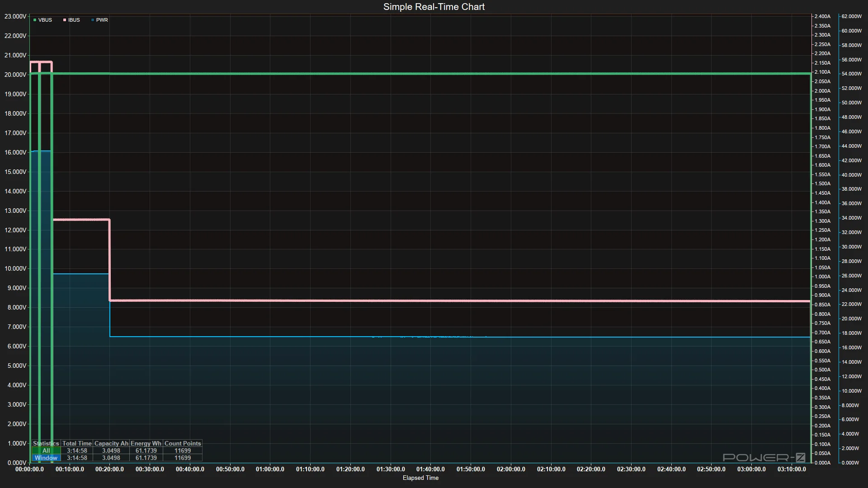Click the 02:00:00.0 time axis tick
Screen dimensions: 868x488
[x=511, y=469]
